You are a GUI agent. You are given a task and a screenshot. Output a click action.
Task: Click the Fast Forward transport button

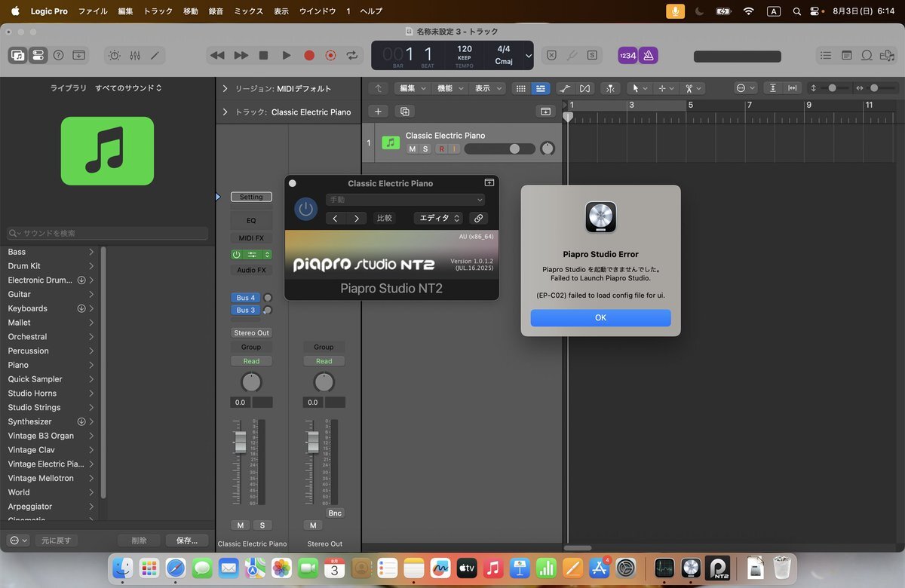[x=241, y=56]
